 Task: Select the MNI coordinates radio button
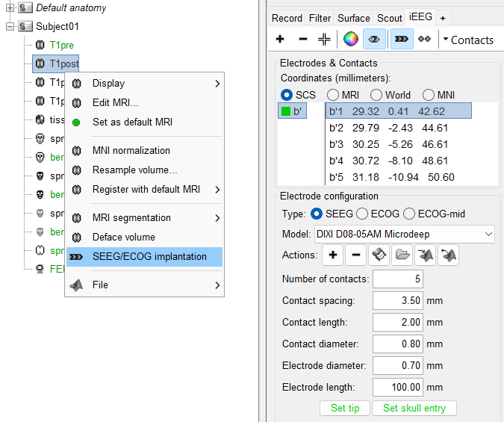[429, 95]
